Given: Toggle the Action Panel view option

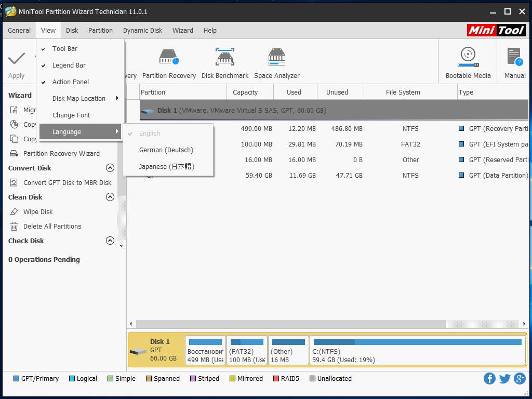Looking at the screenshot, I should (70, 82).
